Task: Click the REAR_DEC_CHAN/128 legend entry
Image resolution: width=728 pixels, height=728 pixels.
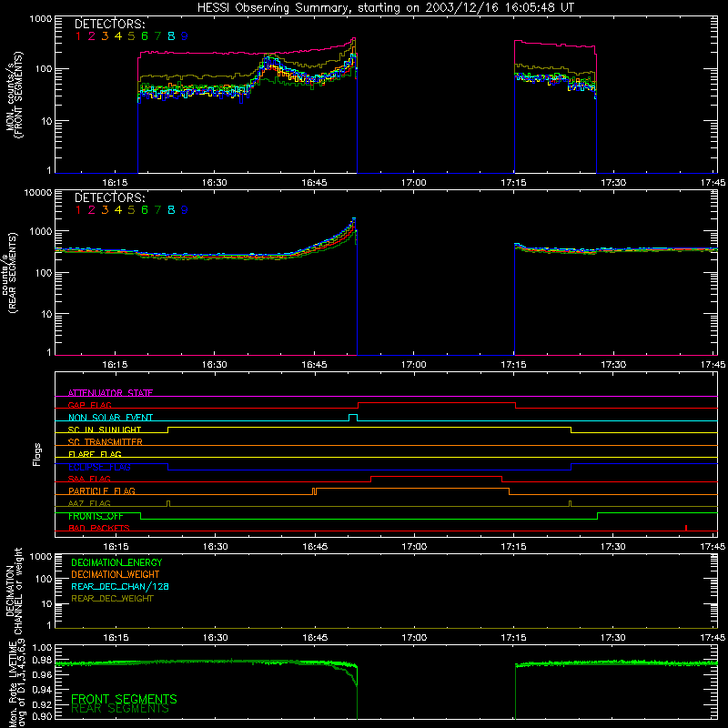Action: coord(120,586)
